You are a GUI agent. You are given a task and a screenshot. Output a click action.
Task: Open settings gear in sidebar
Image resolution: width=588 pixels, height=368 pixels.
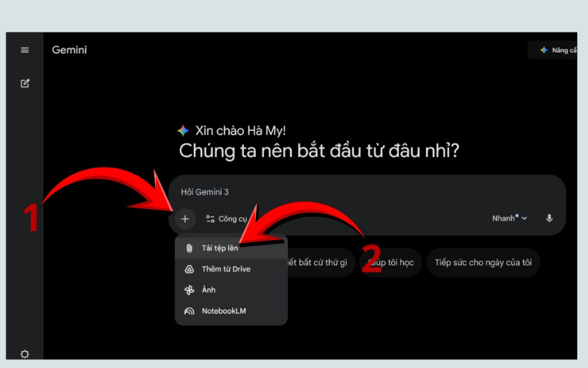25,354
